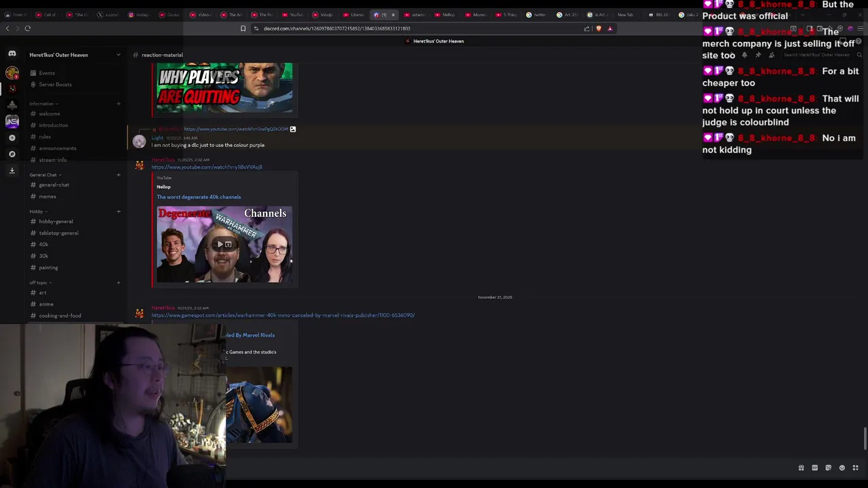The height and width of the screenshot is (488, 868).
Task: Select the NE purple server icon
Action: pyautogui.click(x=12, y=121)
